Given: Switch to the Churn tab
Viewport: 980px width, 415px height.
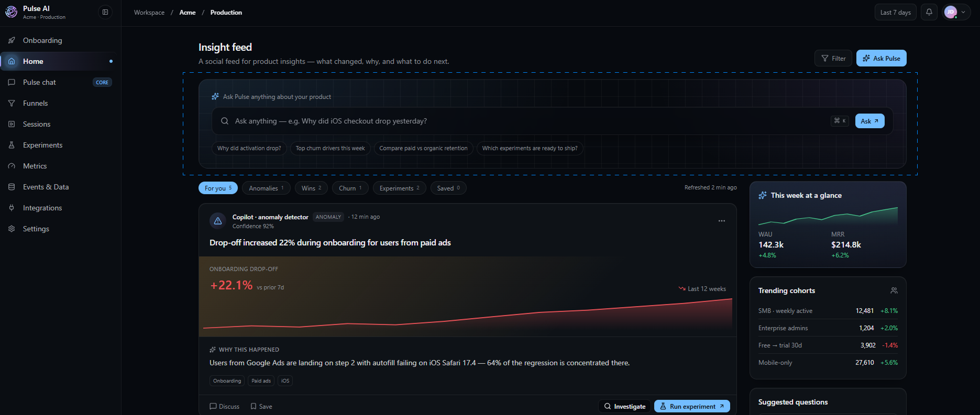Looking at the screenshot, I should pos(350,188).
